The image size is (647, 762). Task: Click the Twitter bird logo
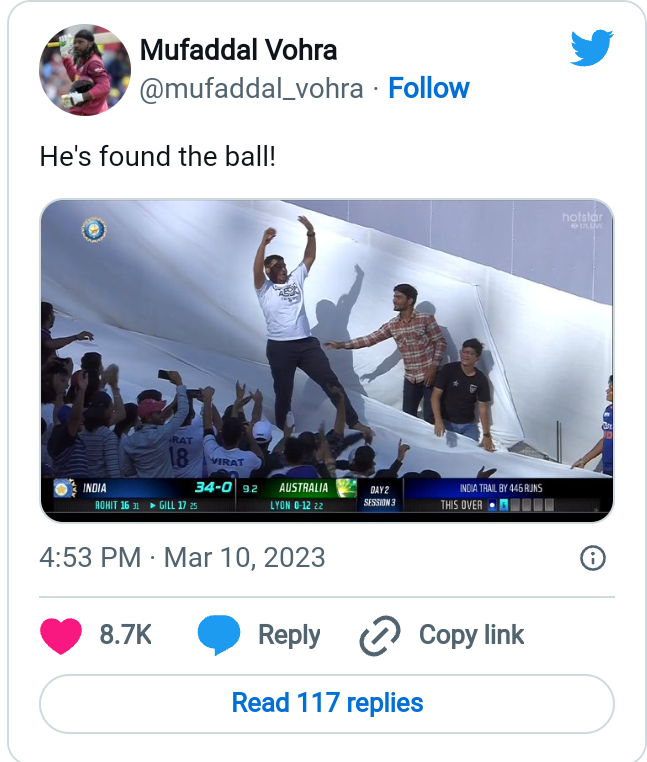pos(591,48)
